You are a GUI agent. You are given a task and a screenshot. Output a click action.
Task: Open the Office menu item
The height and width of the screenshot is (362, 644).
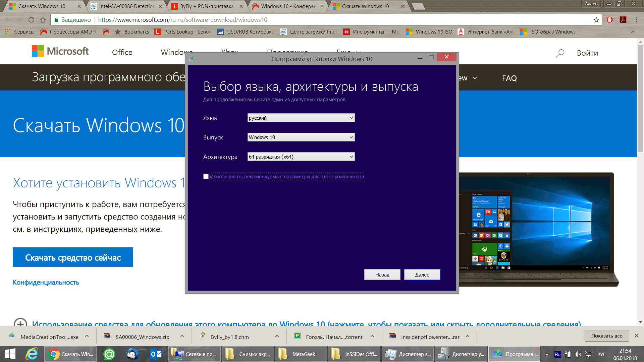pyautogui.click(x=122, y=52)
